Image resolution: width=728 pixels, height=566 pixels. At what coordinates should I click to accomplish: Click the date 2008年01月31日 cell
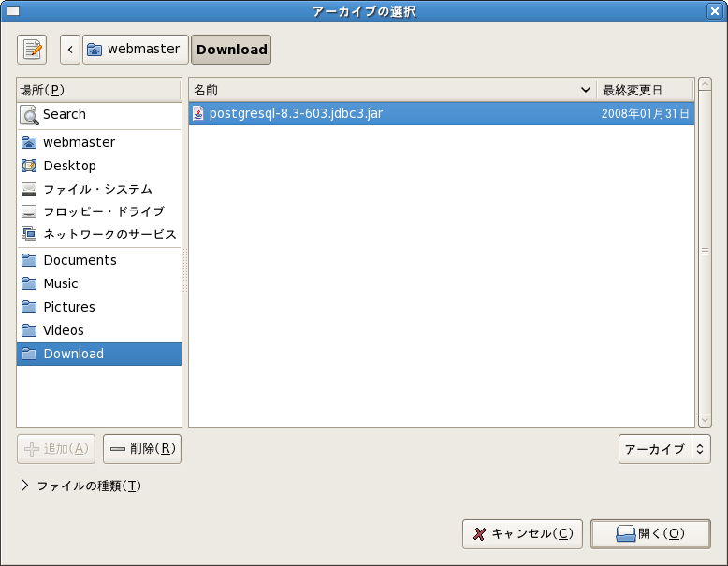click(x=645, y=114)
